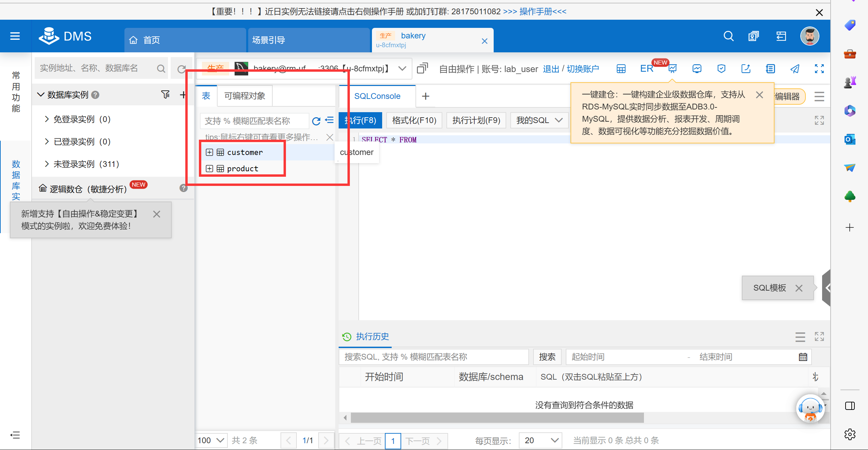Screen dimensions: 868x450
Task: Enter full screen mode
Action: pyautogui.click(x=819, y=69)
